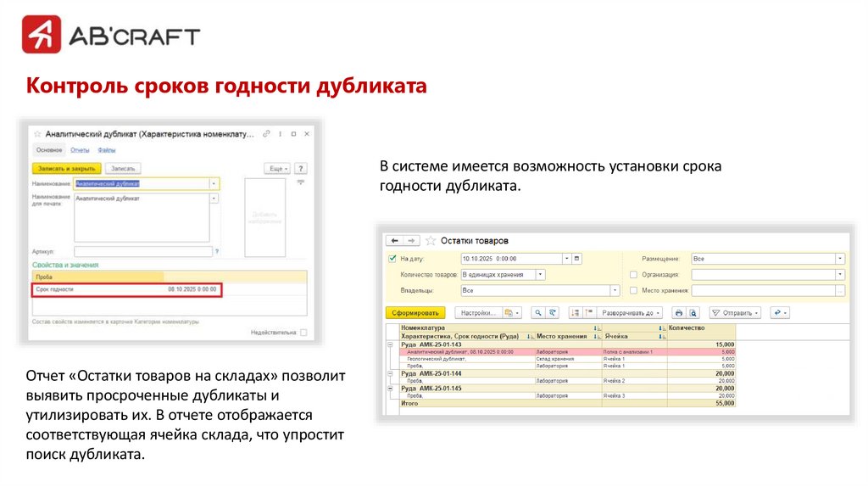Click the printer icon in report toolbar

[x=679, y=313]
